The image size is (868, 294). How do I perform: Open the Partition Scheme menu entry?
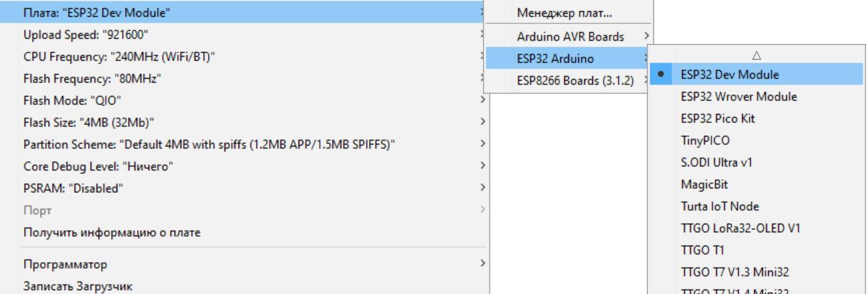(x=243, y=144)
